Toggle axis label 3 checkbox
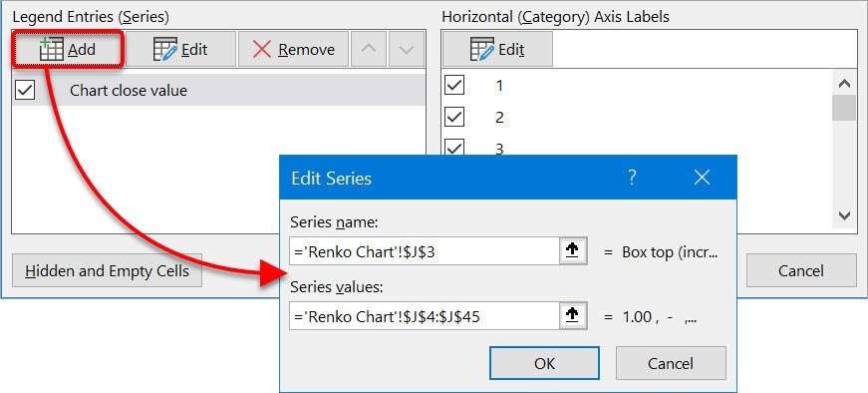868x393 pixels. pos(454,148)
